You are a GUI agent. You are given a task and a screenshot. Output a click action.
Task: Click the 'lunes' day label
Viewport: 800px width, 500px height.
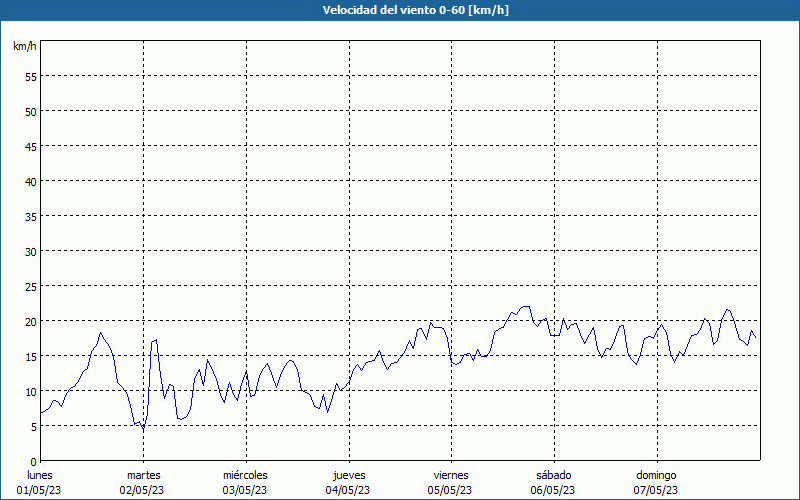tap(40, 475)
